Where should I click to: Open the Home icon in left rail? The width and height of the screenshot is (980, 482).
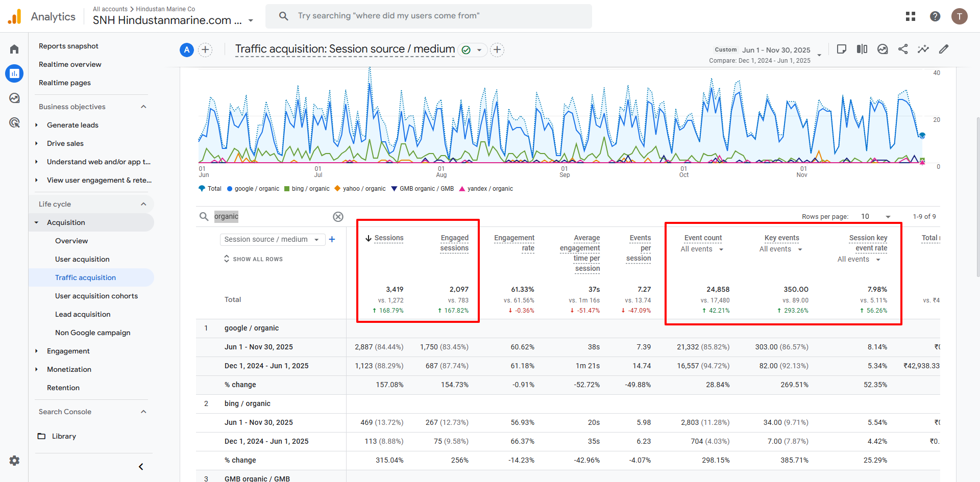click(x=14, y=49)
